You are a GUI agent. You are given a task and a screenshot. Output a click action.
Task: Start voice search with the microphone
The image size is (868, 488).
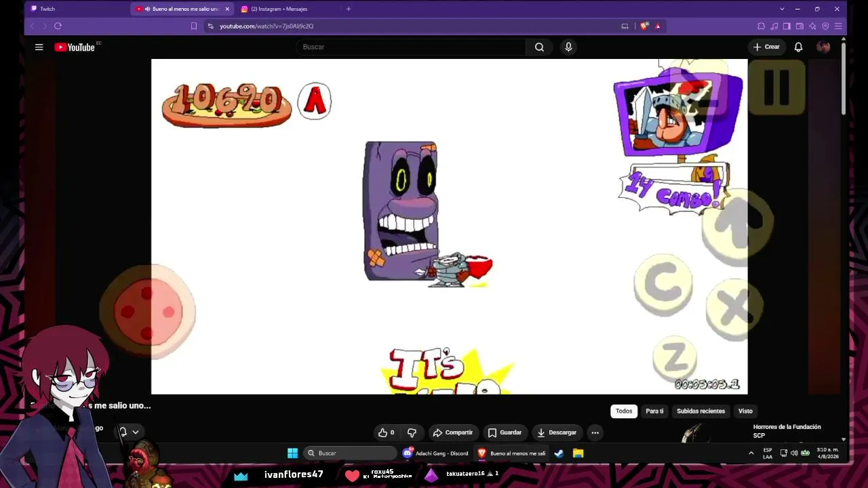[x=568, y=47]
